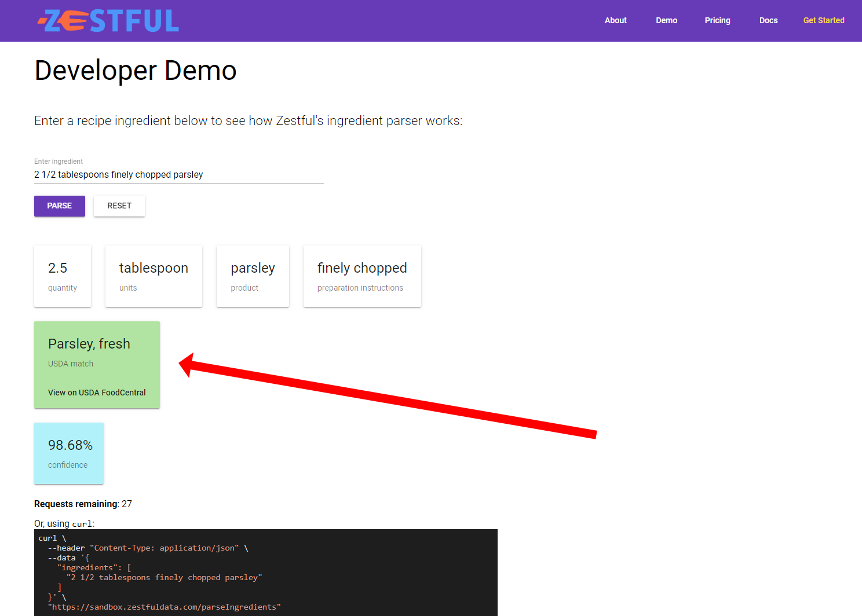The width and height of the screenshot is (862, 616).
Task: Click the Developer Demo heading
Action: (136, 71)
